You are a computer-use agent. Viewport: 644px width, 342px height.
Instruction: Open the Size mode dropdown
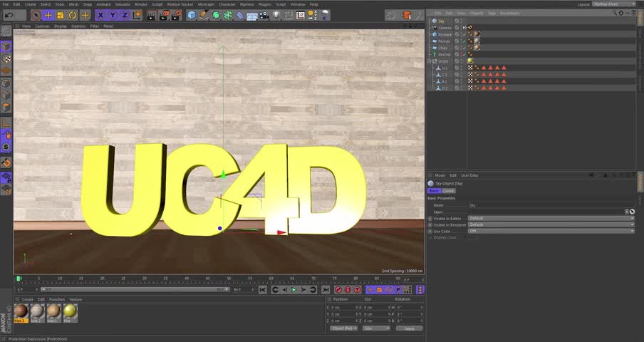coord(376,328)
